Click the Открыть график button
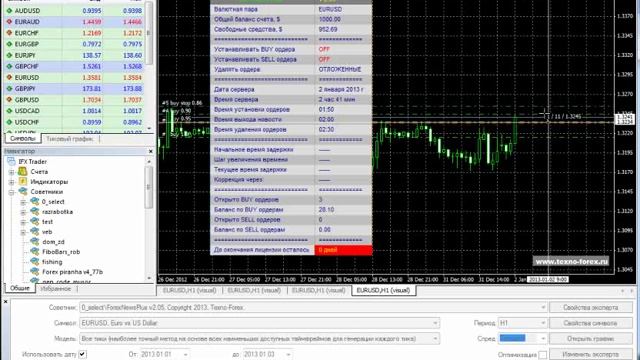This screenshot has width=640, height=360. coord(591,338)
